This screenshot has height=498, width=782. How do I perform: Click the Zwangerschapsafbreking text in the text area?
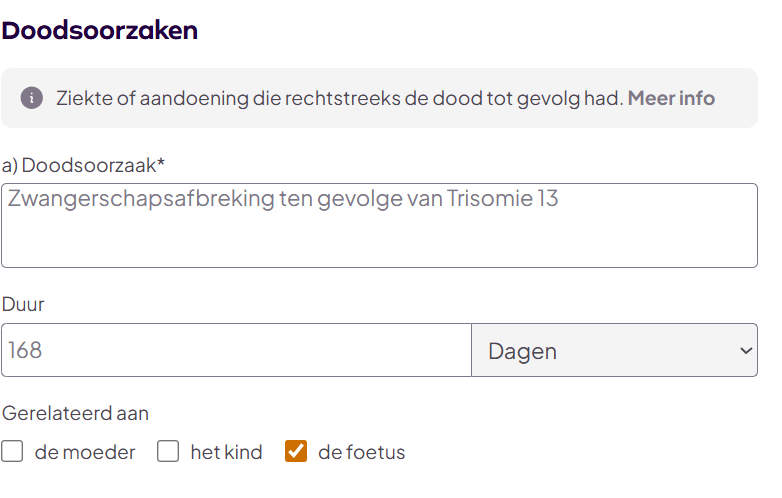click(140, 198)
